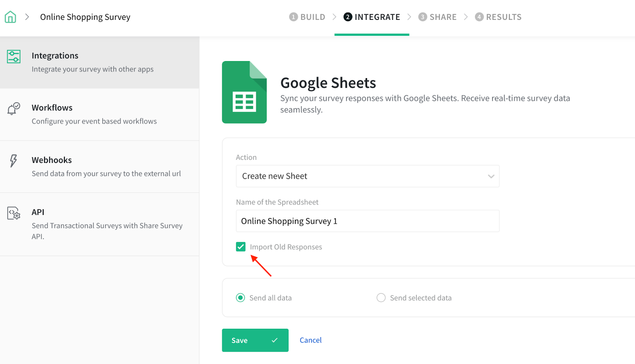This screenshot has width=635, height=364.
Task: Open the RESULTS step tab
Action: click(498, 17)
